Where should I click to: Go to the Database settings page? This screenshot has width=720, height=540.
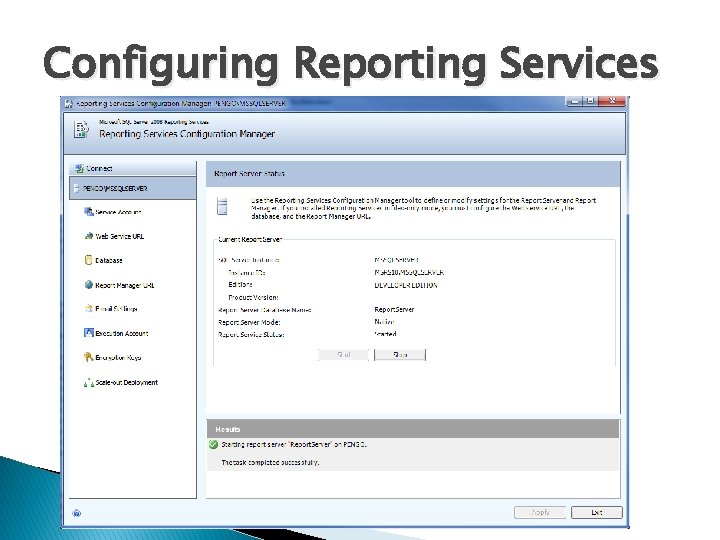pyautogui.click(x=108, y=260)
